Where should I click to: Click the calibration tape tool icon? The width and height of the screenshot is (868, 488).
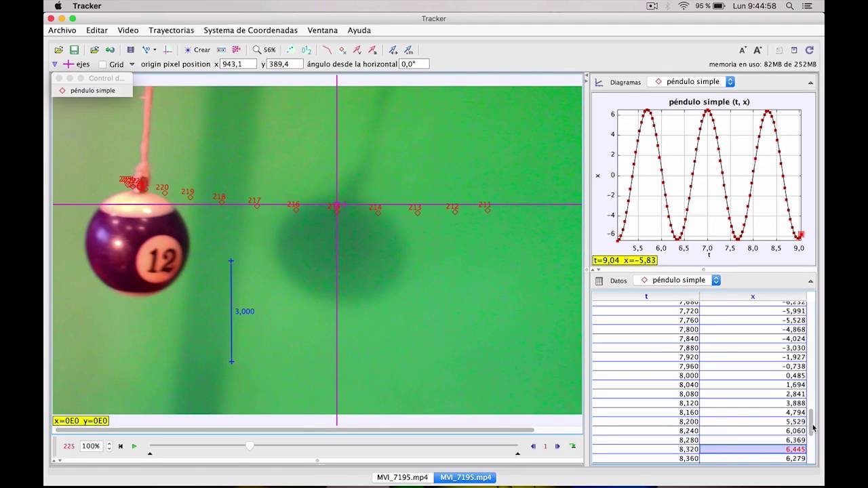click(x=221, y=49)
